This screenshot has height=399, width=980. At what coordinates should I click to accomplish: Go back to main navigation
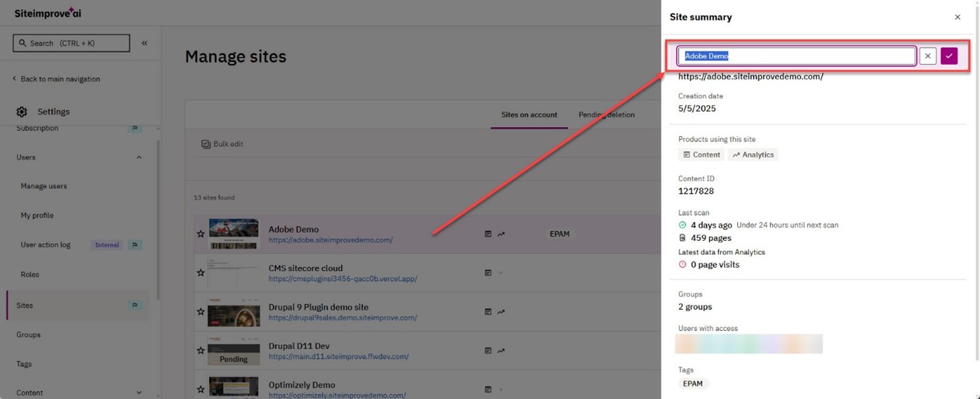click(56, 79)
